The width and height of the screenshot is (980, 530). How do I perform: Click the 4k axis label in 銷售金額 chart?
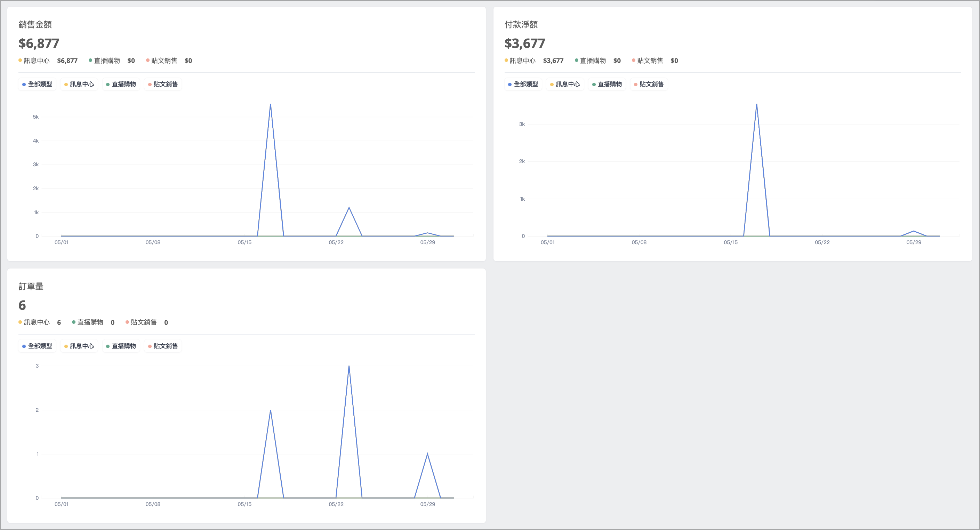[36, 141]
